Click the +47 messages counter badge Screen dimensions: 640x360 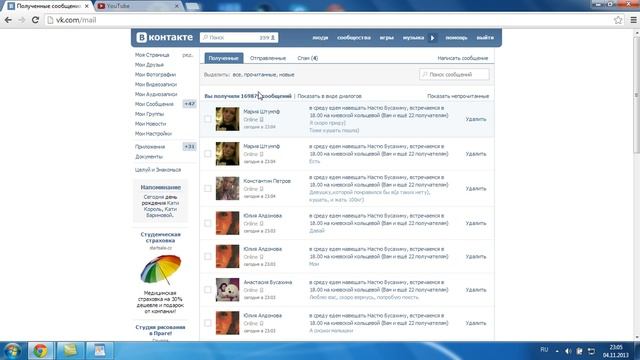189,104
